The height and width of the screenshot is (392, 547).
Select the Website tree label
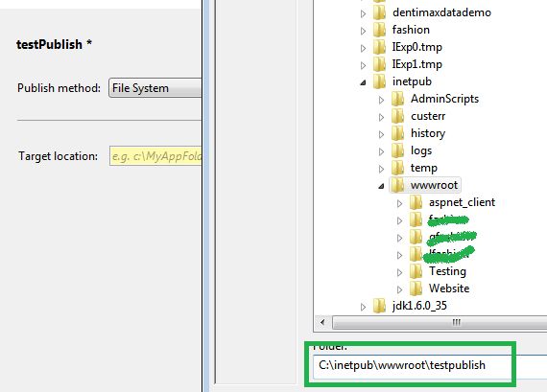[449, 288]
